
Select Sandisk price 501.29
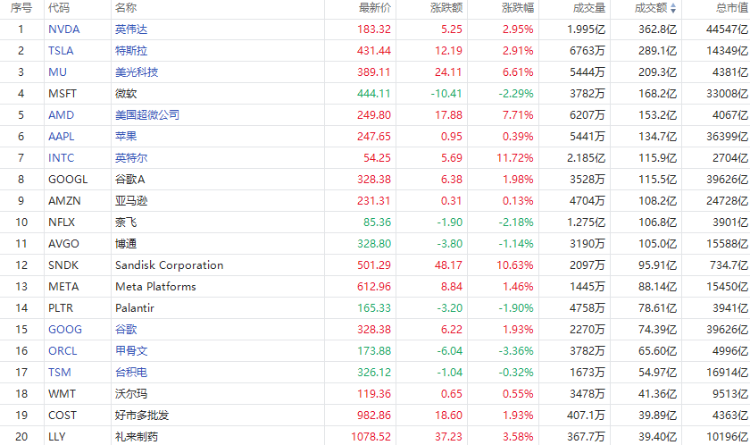374,265
